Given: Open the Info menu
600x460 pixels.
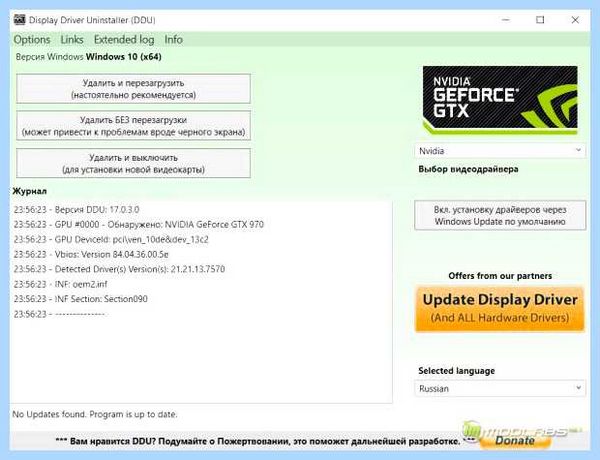Looking at the screenshot, I should click(173, 39).
